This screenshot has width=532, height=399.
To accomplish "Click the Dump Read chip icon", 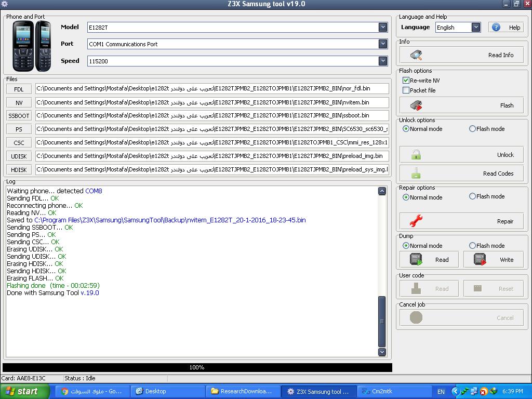I will pyautogui.click(x=416, y=260).
